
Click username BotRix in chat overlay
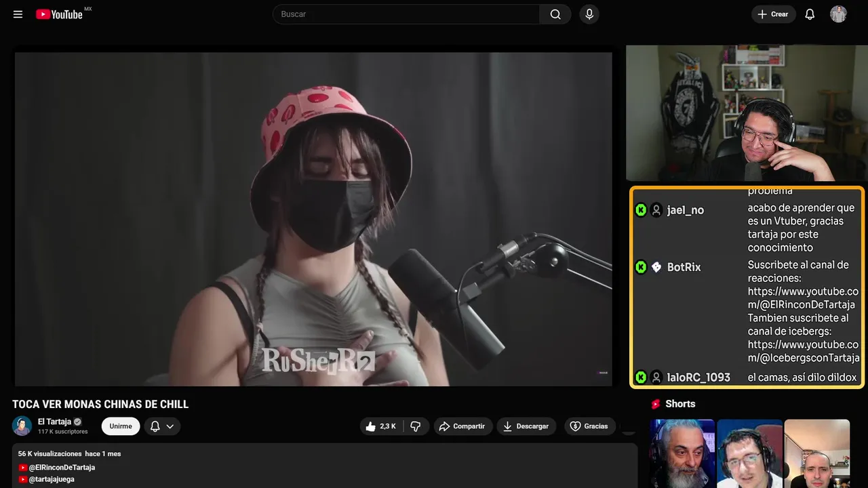(x=684, y=267)
